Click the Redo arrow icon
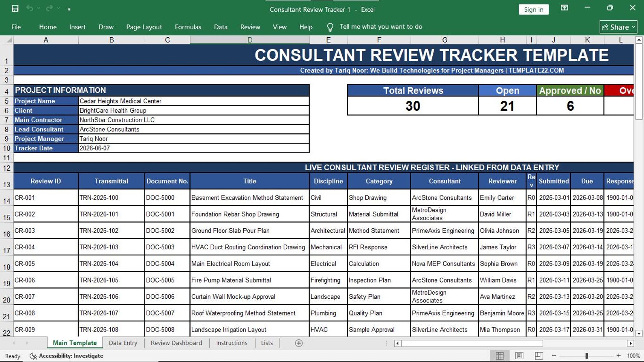Image resolution: width=644 pixels, height=362 pixels. point(49,9)
